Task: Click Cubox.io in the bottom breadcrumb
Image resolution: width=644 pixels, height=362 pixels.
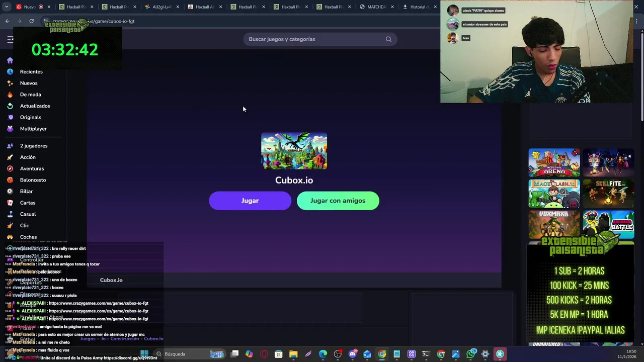Action: click(x=153, y=339)
